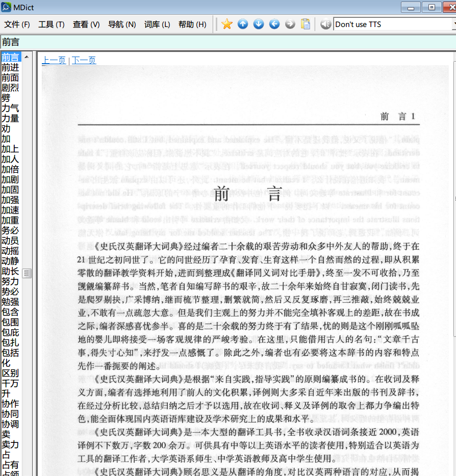Choose the 包围 entry
Screen dimensions: 456x476
10,322
